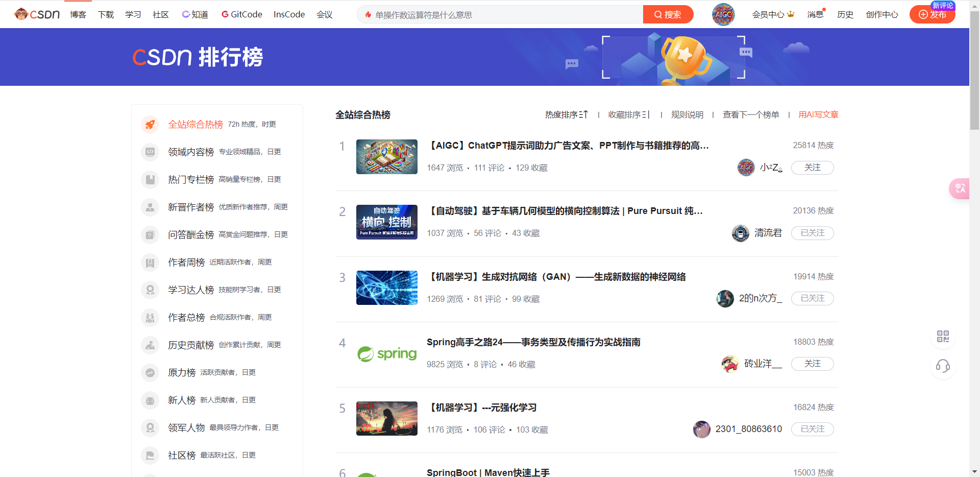Click author avatar of 小Z
980x477 pixels.
pos(746,168)
